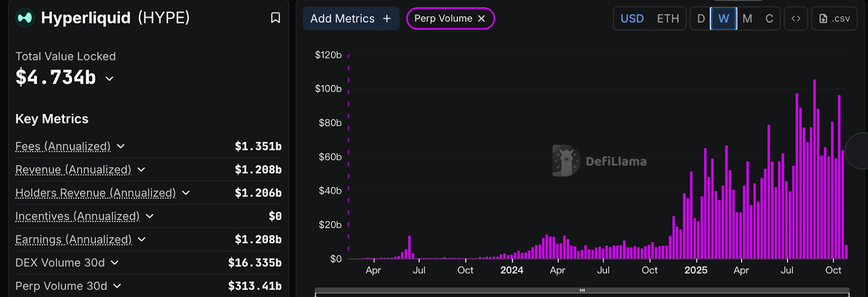This screenshot has height=297, width=868.
Task: Expand Perp Volume 30d details
Action: pyautogui.click(x=117, y=286)
